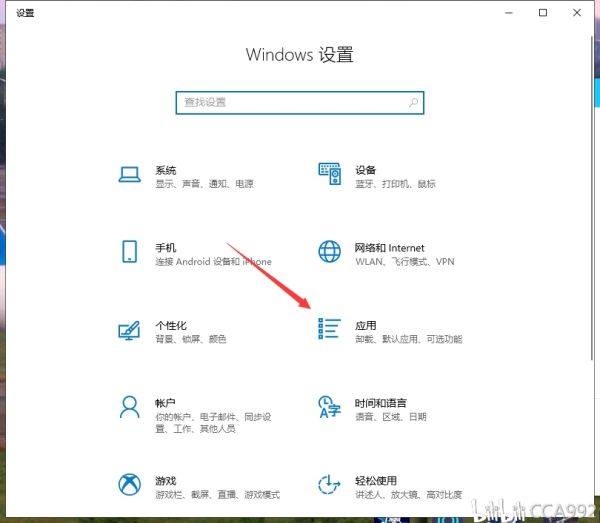Open the 设备 keyboard and speaker icon
This screenshot has width=600, height=523.
(329, 174)
